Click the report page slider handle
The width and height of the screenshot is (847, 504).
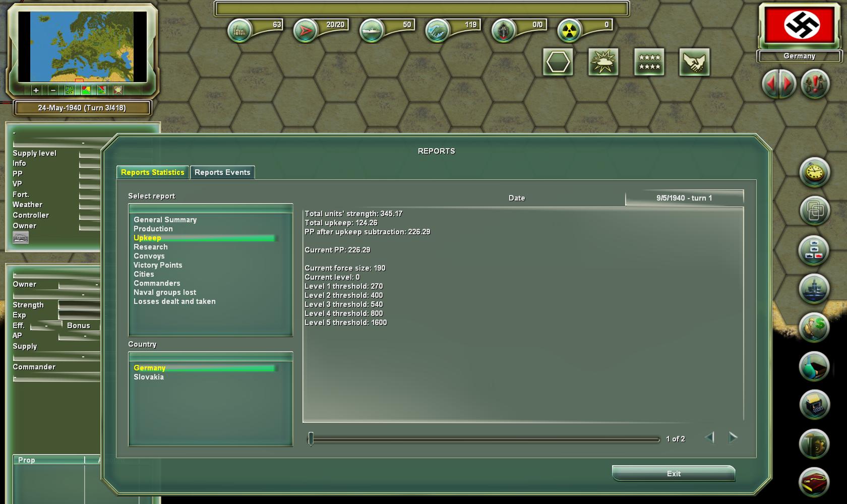[x=311, y=439]
